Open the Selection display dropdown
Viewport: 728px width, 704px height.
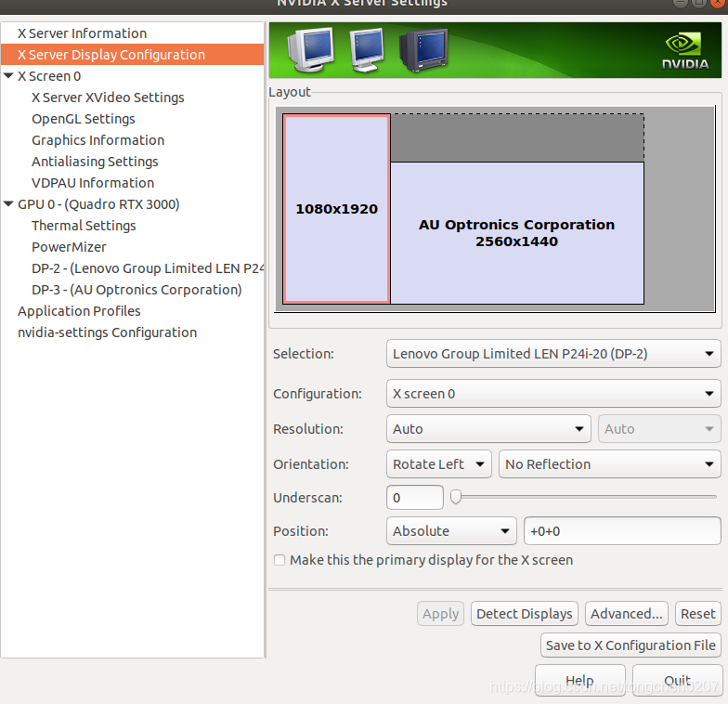[553, 354]
